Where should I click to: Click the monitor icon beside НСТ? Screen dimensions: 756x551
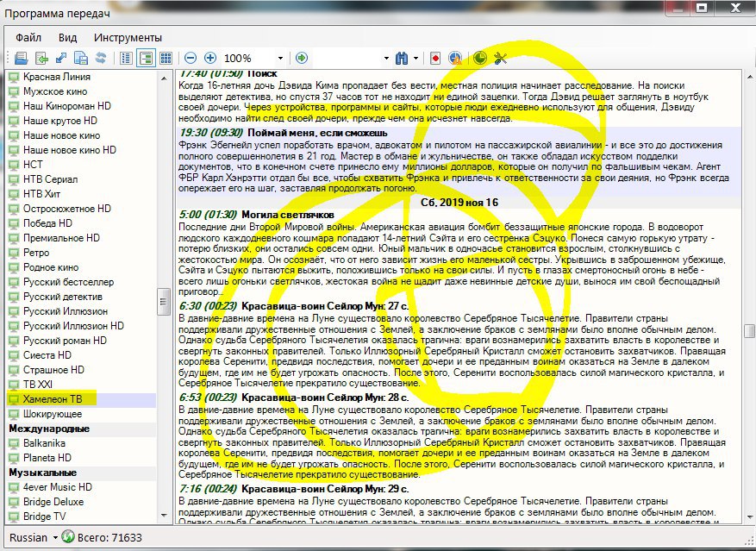point(14,165)
